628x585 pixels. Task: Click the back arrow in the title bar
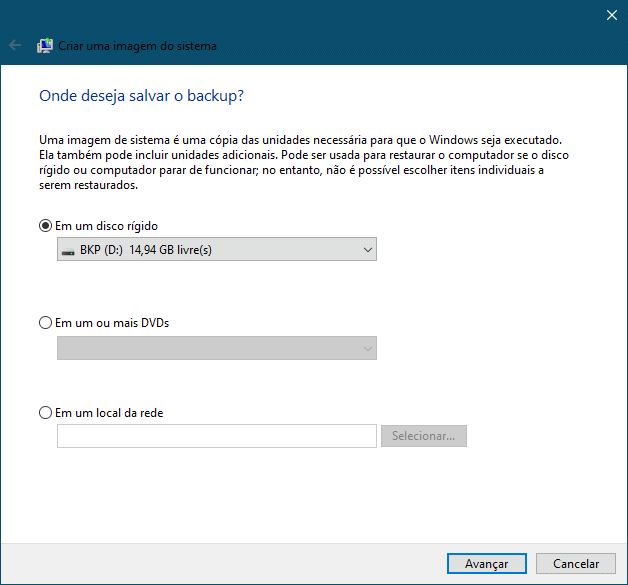[15, 46]
